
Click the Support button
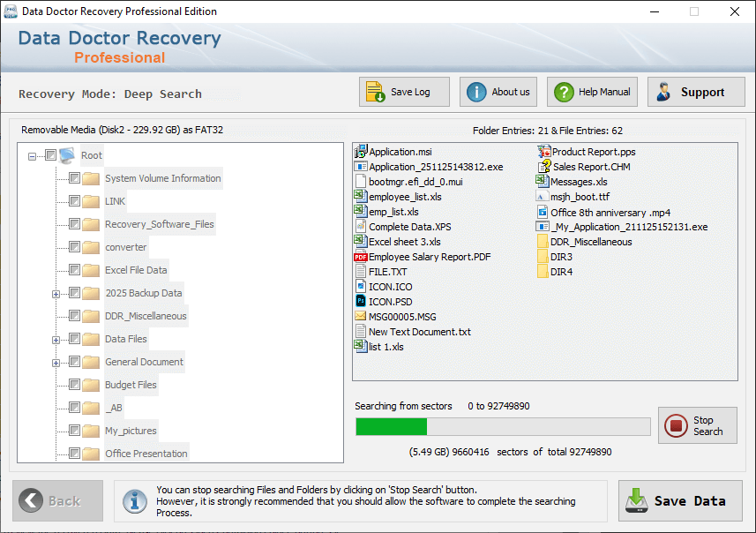click(x=696, y=92)
